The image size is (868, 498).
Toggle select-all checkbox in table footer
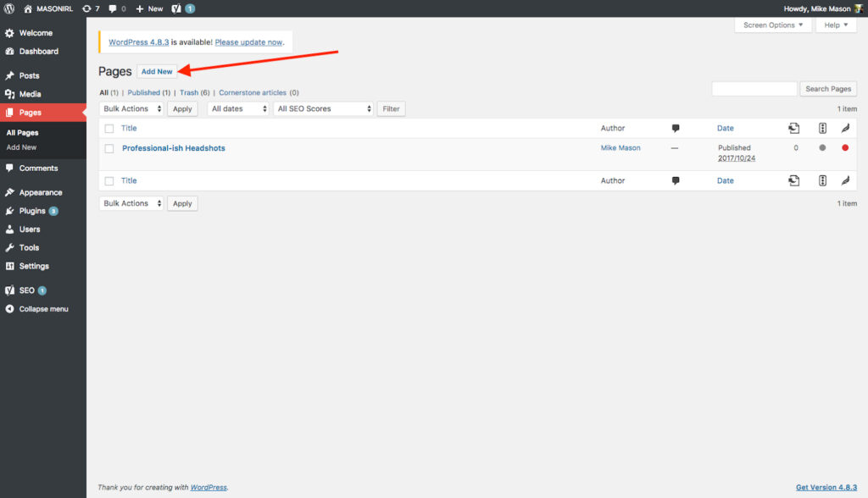[x=109, y=181]
